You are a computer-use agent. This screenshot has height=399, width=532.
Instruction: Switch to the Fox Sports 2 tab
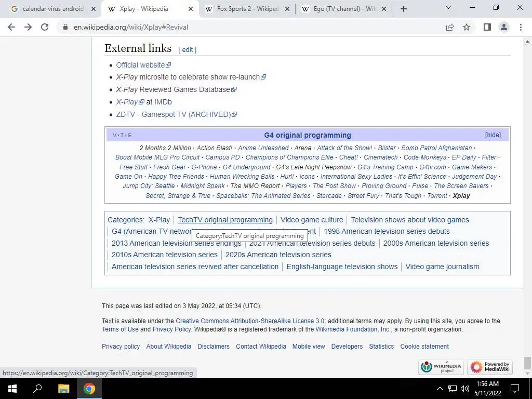248,9
